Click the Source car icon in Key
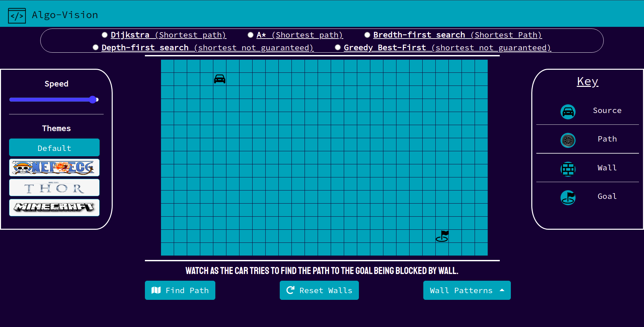This screenshot has height=327, width=644. click(x=568, y=112)
